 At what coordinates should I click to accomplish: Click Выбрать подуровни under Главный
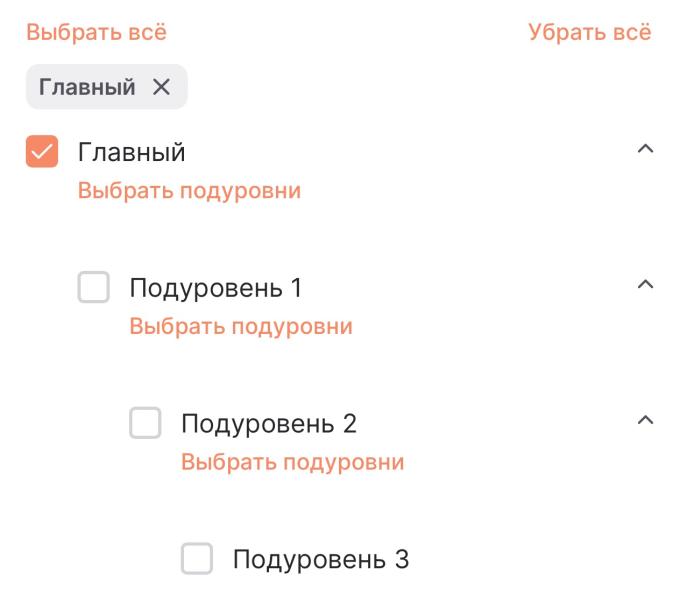point(189,190)
